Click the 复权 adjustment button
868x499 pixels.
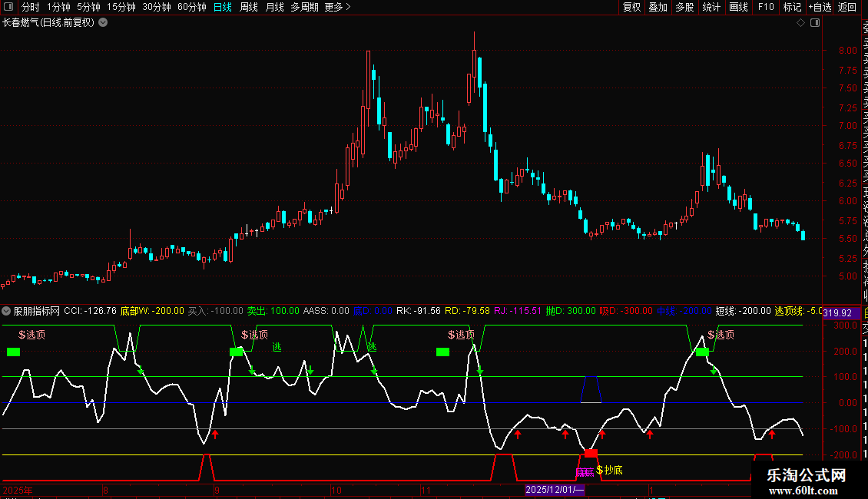click(x=631, y=7)
